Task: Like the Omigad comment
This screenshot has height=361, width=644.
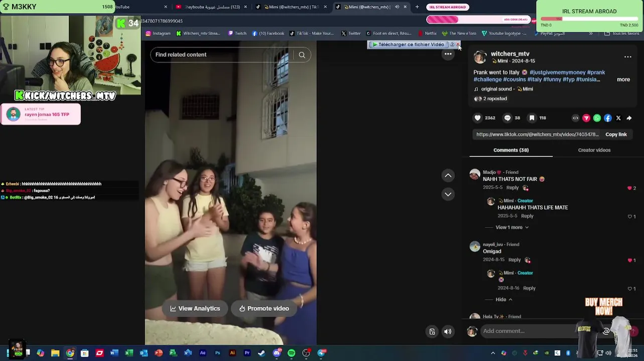Action: [x=629, y=260]
